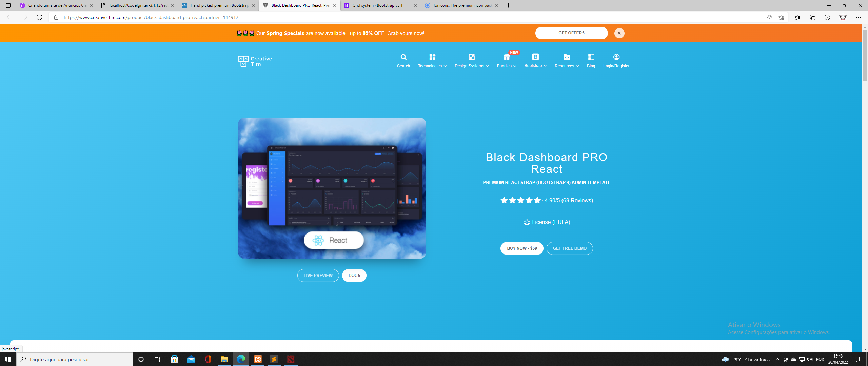
Task: Click the BUY NOW · $59 button
Action: point(522,248)
